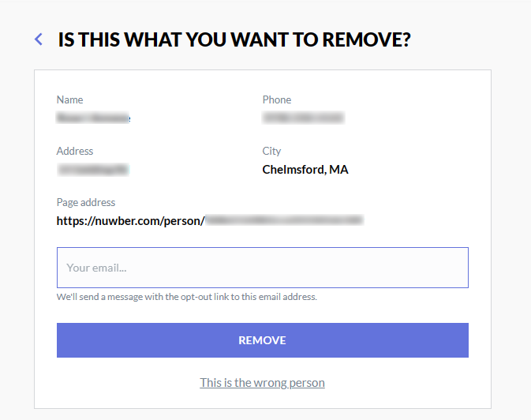Click the Is This What You Want To Remove heading
This screenshot has height=420, width=531.
(x=234, y=39)
